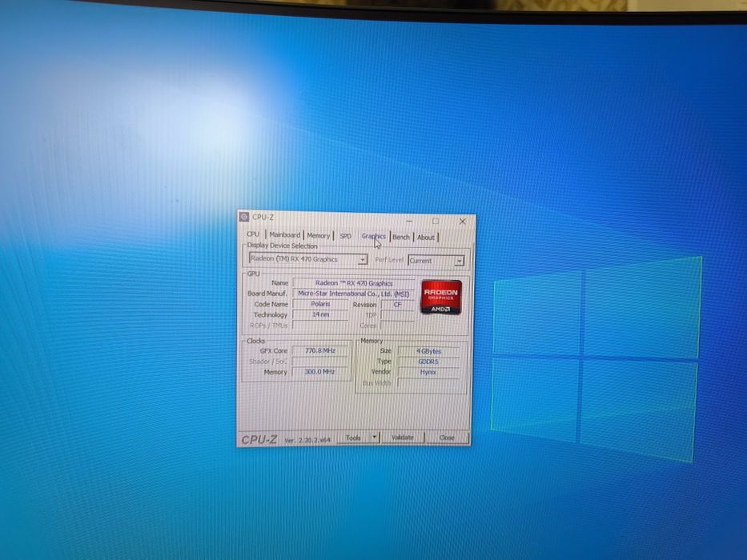Expand the Perf Level Current dropdown

[x=436, y=261]
